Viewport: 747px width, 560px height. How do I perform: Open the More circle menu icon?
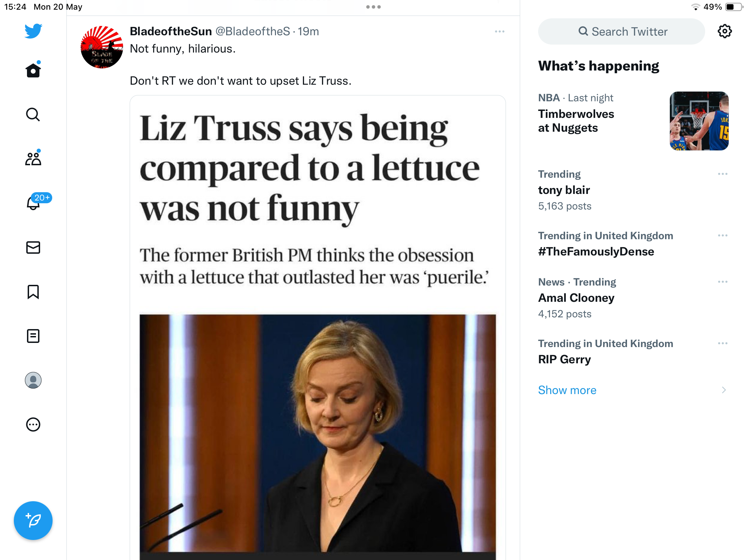point(33,424)
